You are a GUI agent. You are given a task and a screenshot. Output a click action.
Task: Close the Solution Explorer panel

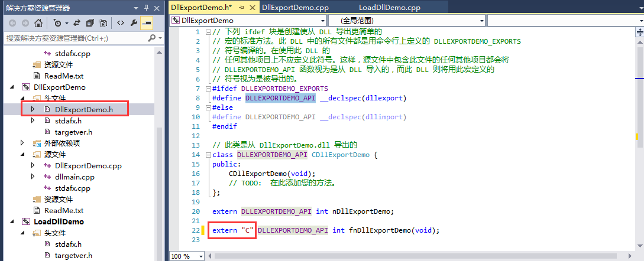pos(157,8)
